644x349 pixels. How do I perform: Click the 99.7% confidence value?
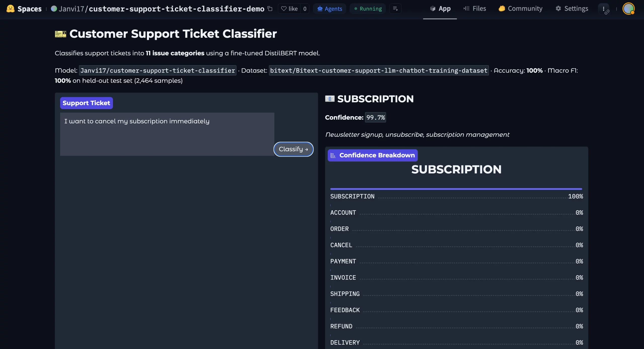[x=375, y=117]
